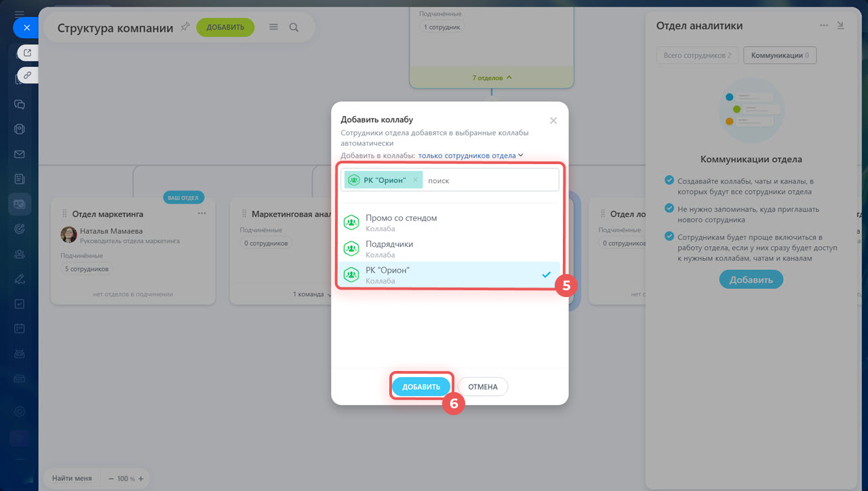868x491 pixels.
Task: Switch to Коммуникации tab
Action: 780,56
